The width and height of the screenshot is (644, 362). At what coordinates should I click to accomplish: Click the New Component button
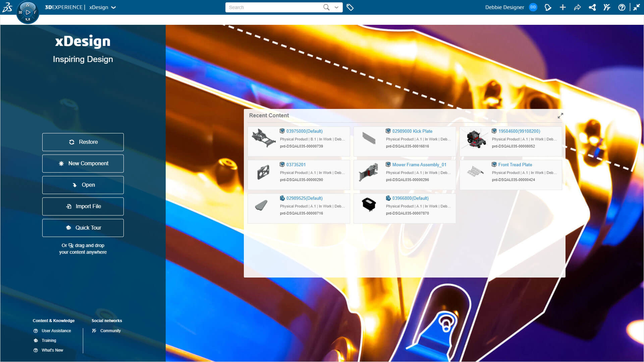(x=83, y=164)
